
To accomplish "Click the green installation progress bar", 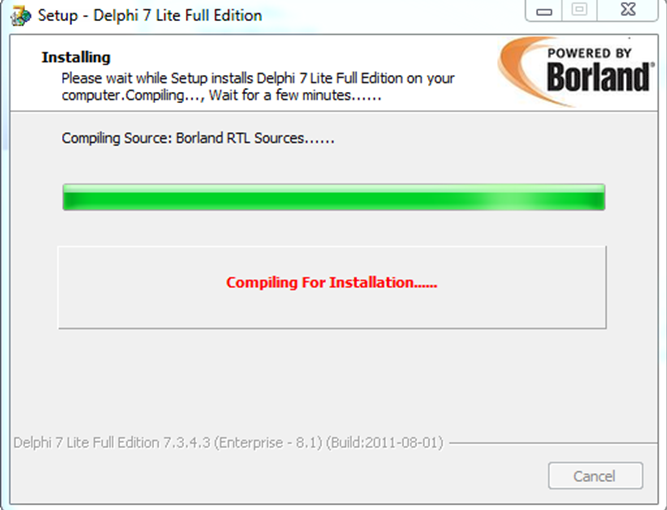I will tap(334, 197).
